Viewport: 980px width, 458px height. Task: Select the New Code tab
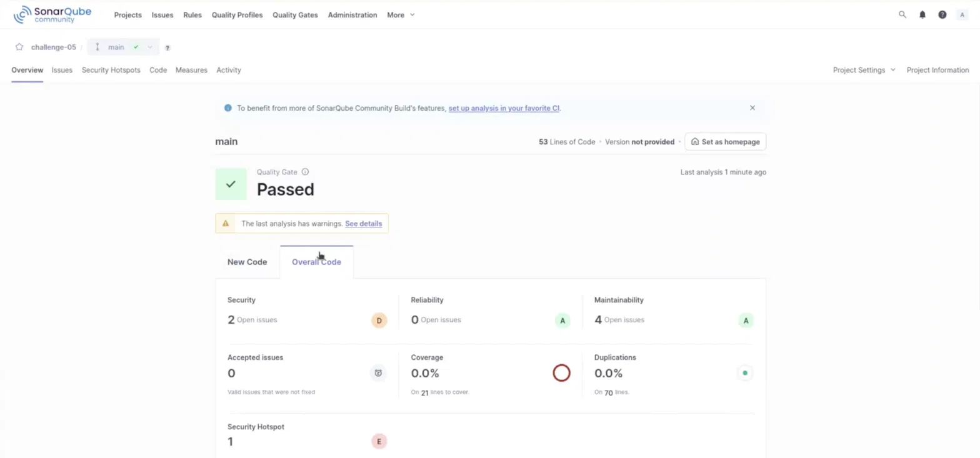247,262
